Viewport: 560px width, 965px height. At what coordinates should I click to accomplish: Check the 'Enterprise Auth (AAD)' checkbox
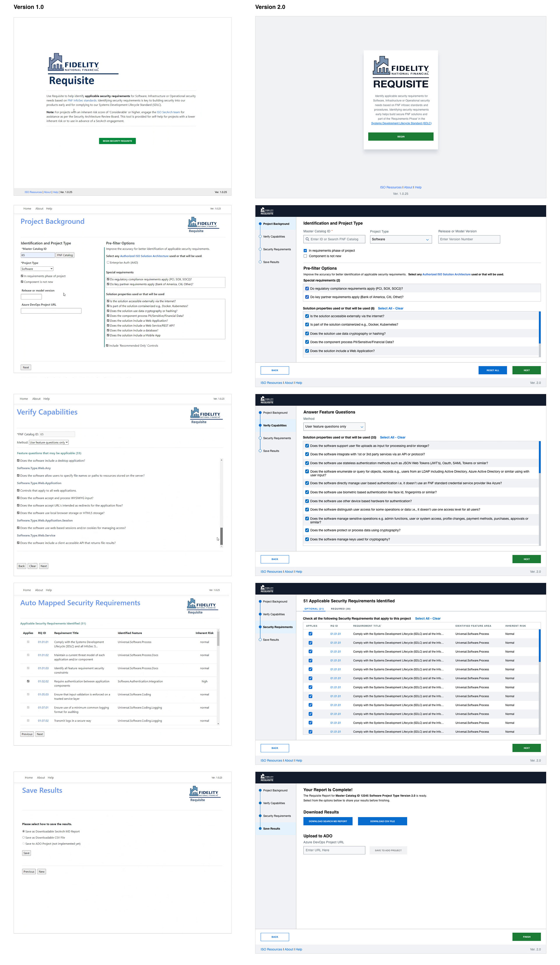click(108, 263)
